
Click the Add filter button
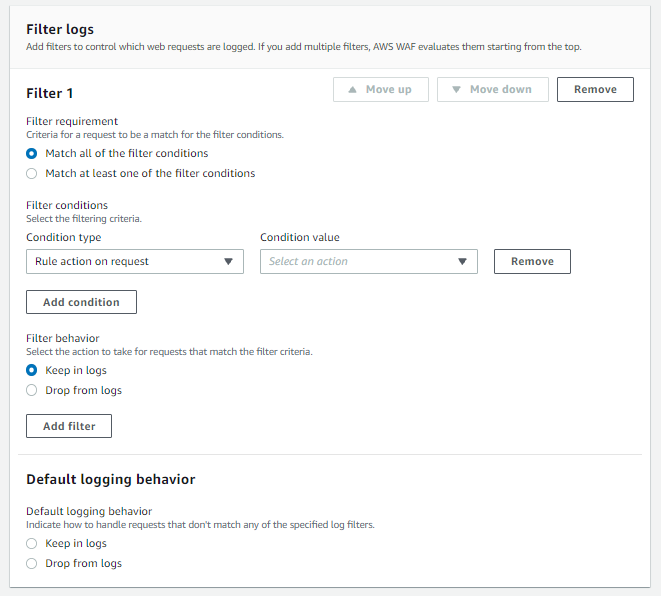point(69,427)
